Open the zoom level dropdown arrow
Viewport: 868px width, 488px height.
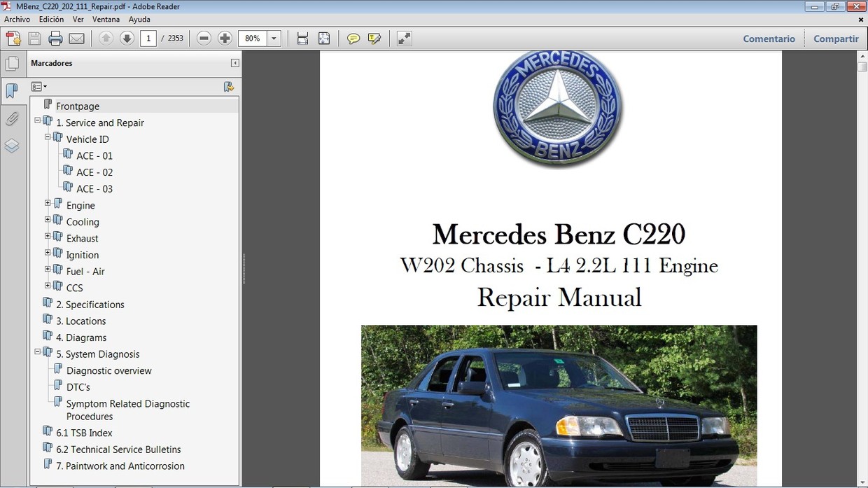tap(274, 39)
